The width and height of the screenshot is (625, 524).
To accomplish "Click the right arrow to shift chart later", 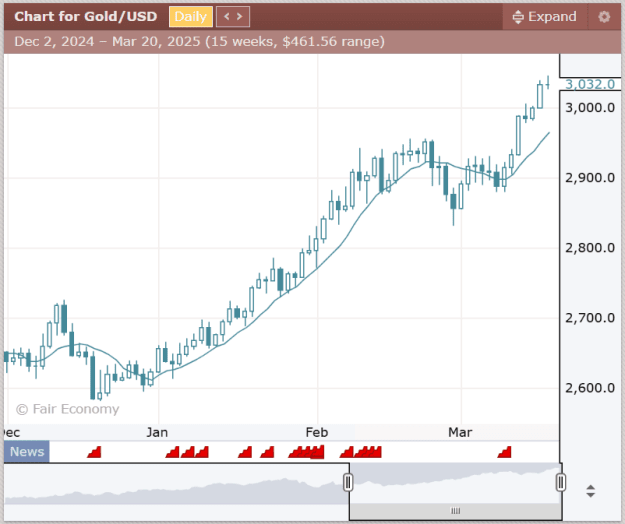I will tap(240, 17).
